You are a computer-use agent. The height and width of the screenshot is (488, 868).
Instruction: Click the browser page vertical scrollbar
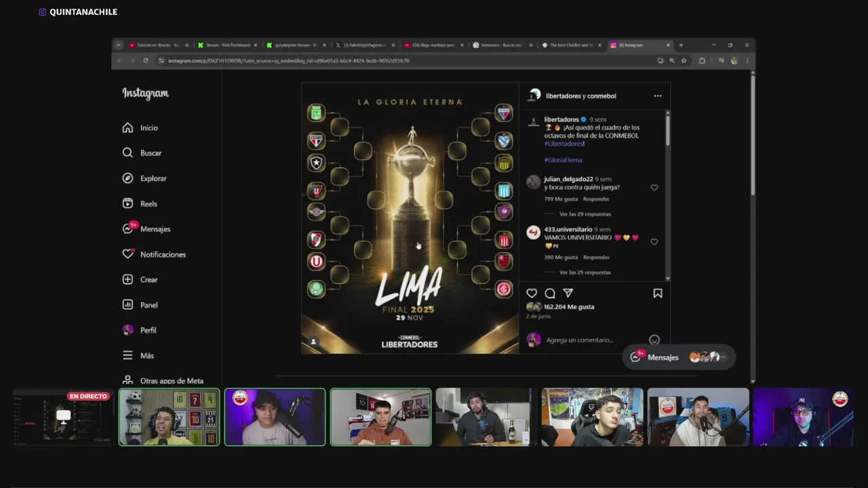pyautogui.click(x=752, y=136)
